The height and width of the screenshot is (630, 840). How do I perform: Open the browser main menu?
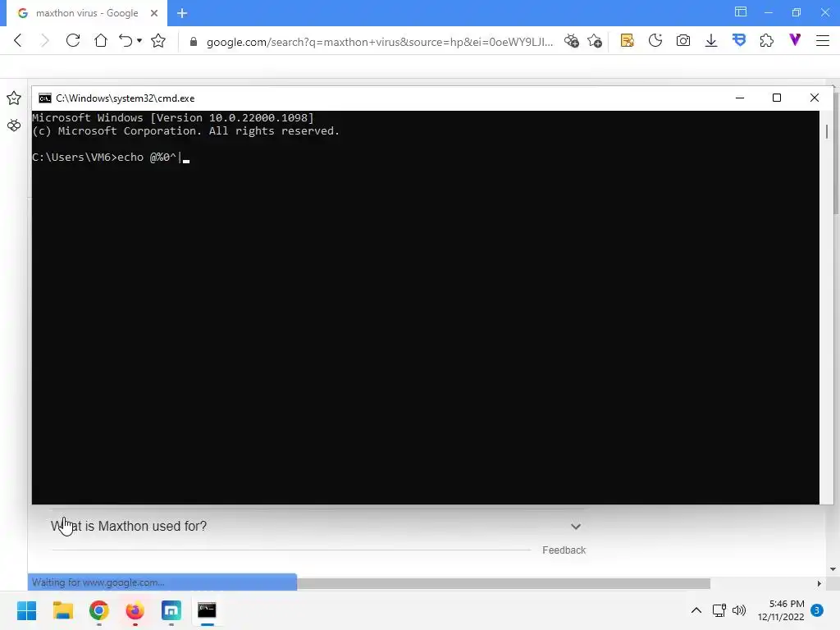[823, 41]
